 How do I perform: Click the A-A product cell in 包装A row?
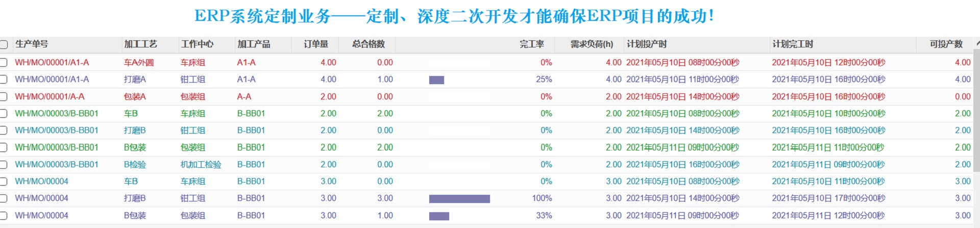tap(244, 97)
